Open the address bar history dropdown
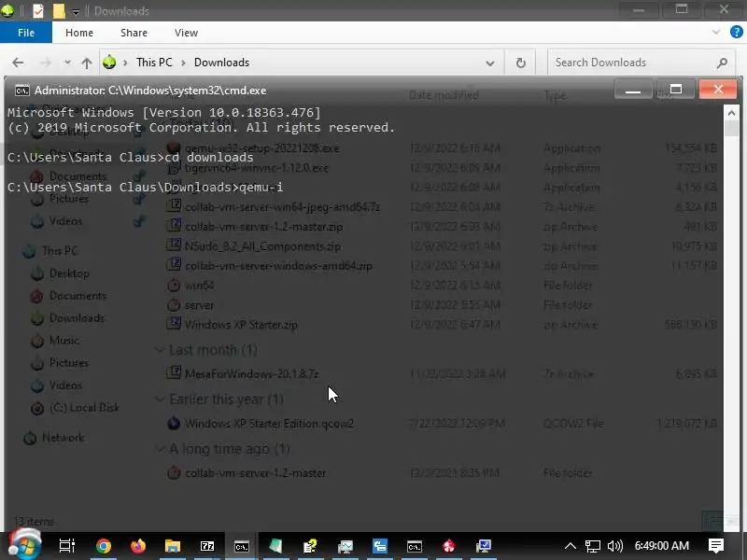The image size is (747, 560). point(489,63)
